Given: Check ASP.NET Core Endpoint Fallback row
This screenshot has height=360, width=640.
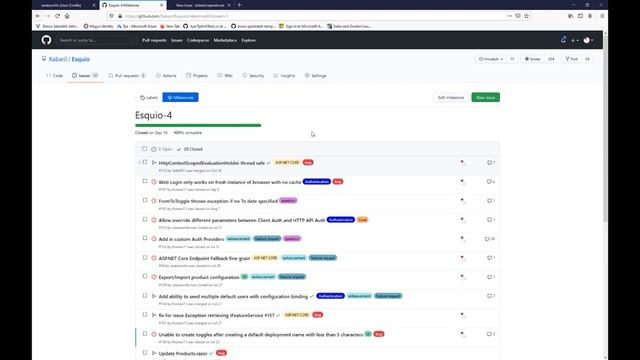Looking at the screenshot, I should [144, 258].
